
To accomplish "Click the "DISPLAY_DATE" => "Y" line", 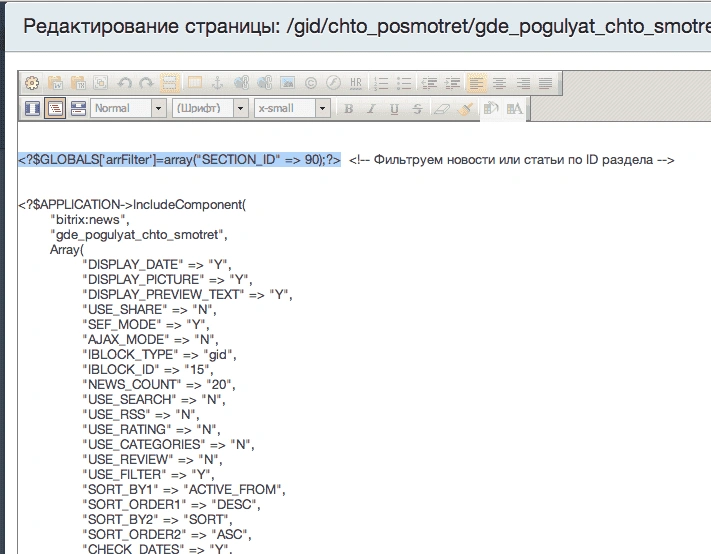I will 157,264.
